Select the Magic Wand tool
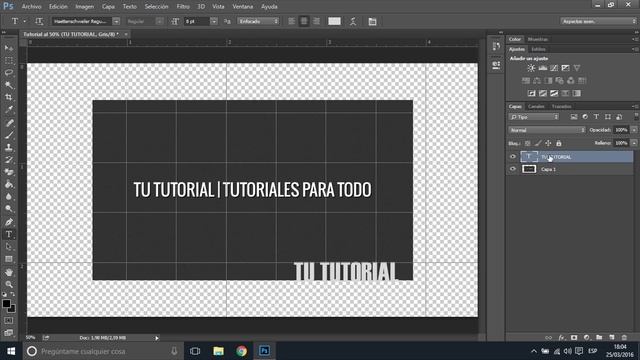 (9, 85)
